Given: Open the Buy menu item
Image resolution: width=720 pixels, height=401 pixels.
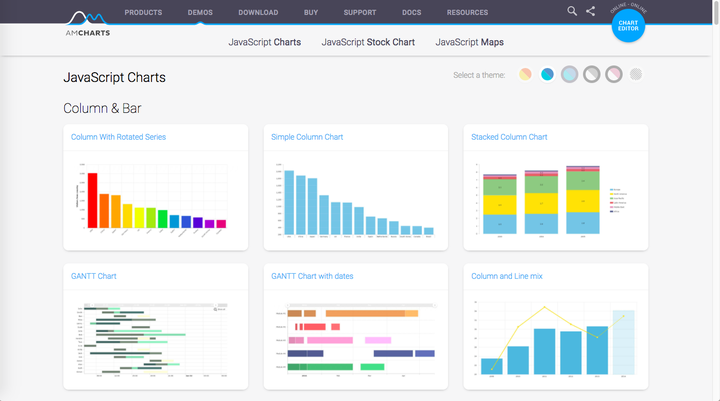Looking at the screenshot, I should [x=311, y=12].
